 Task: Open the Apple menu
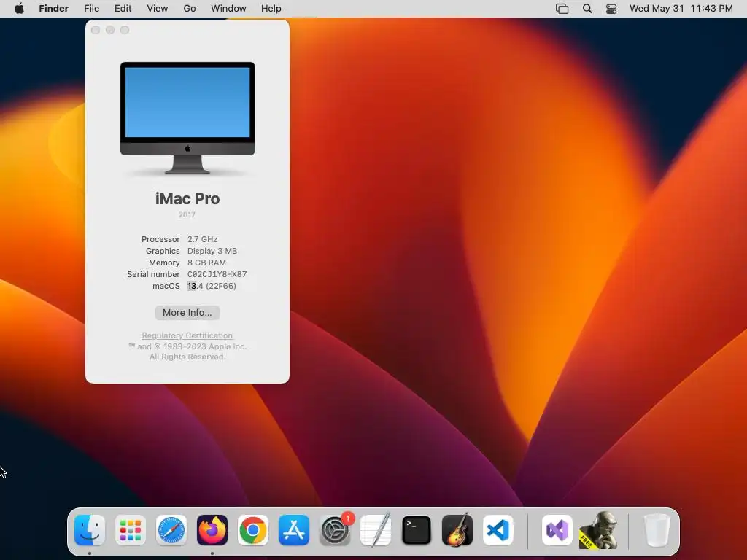[x=19, y=9]
